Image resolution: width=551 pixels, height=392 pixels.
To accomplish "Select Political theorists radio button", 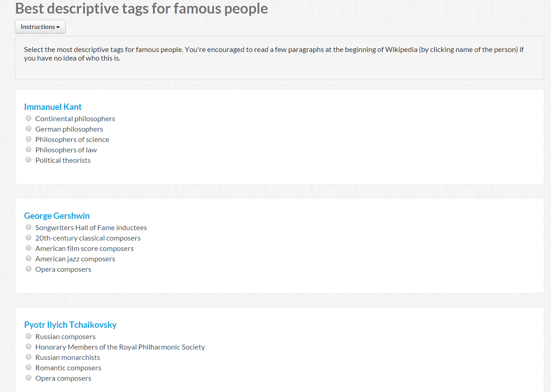I will coord(28,160).
